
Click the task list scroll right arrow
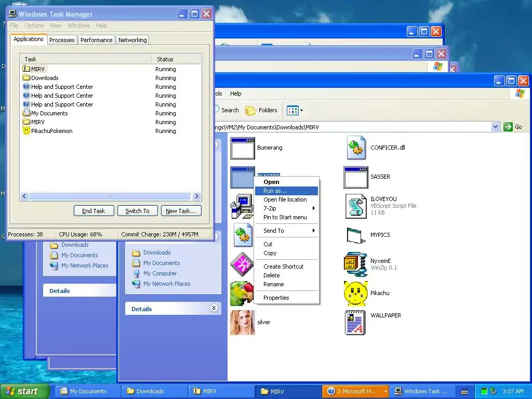pyautogui.click(x=196, y=196)
